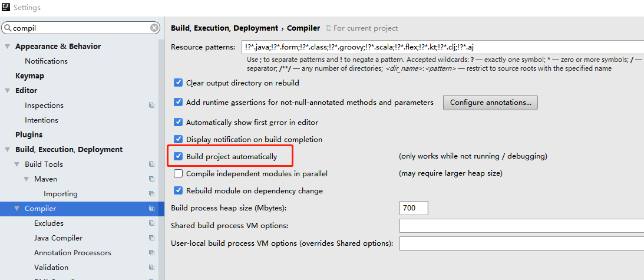Uncheck Clear output directory on rebuild
Viewport: 644px width, 280px height.
coord(179,83)
